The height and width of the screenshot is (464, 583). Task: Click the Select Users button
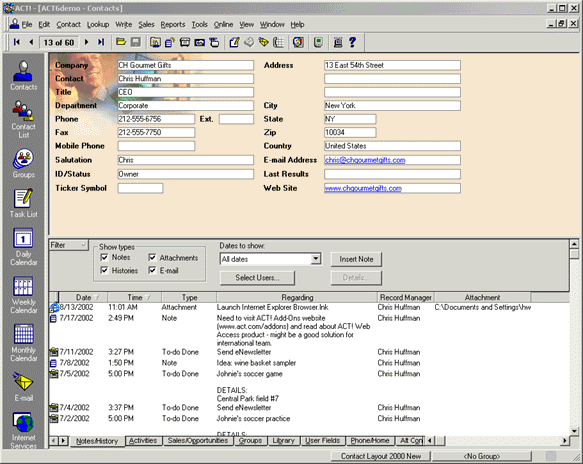click(x=257, y=278)
